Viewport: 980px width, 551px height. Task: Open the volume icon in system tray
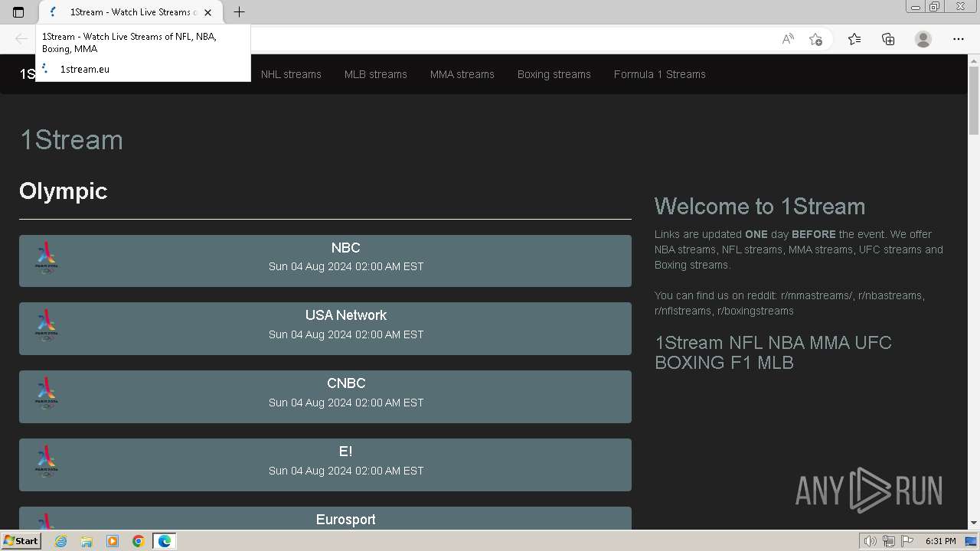tap(871, 541)
